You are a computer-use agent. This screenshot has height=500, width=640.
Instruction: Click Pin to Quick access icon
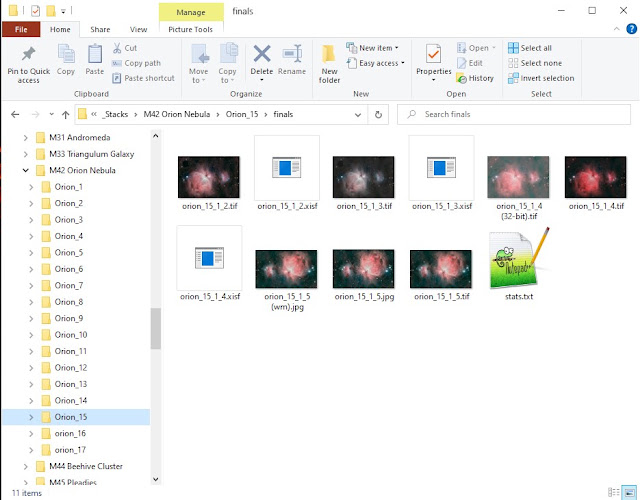(28, 54)
